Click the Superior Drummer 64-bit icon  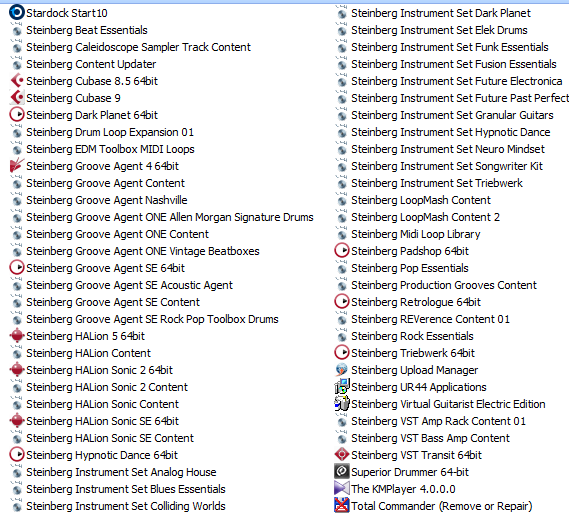[x=341, y=472]
